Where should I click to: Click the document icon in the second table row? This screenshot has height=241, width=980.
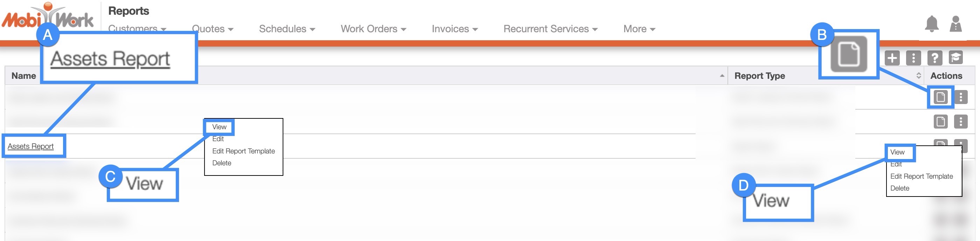pos(940,122)
